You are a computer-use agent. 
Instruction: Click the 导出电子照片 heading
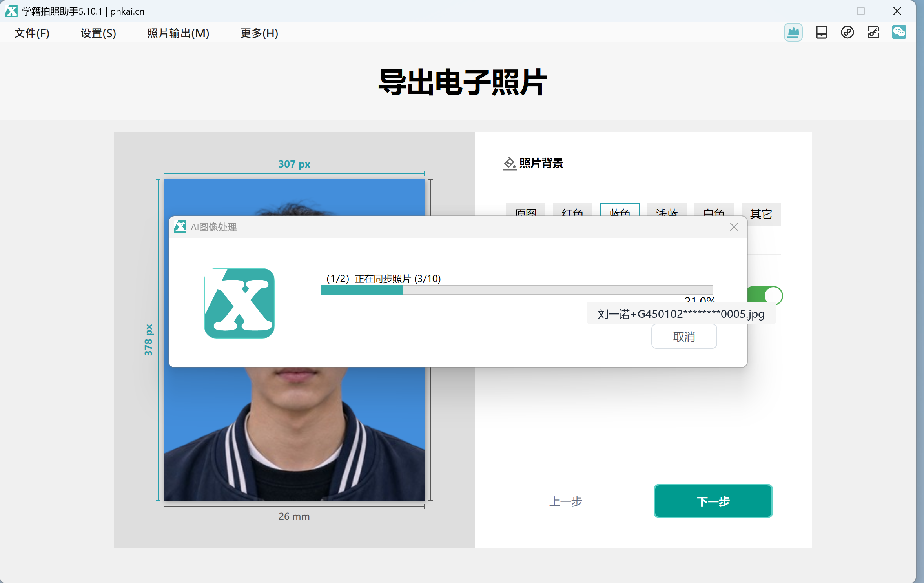(462, 82)
